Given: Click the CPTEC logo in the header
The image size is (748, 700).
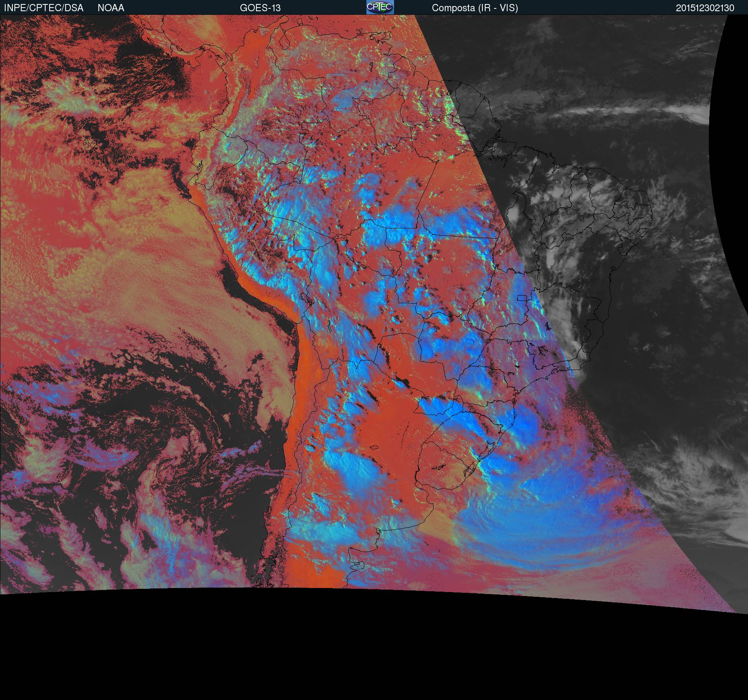Looking at the screenshot, I should (x=380, y=7).
